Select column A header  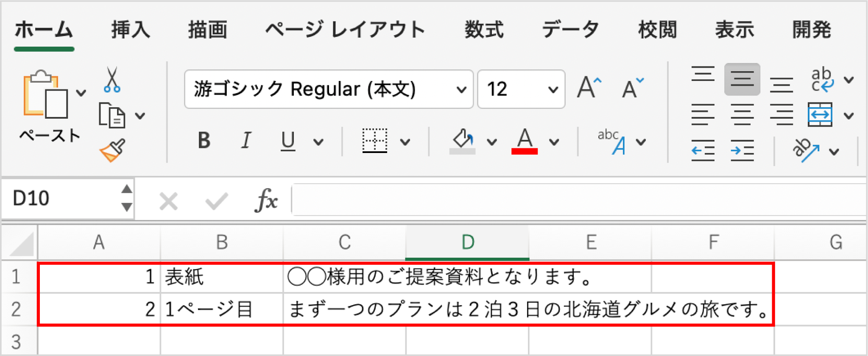point(99,242)
